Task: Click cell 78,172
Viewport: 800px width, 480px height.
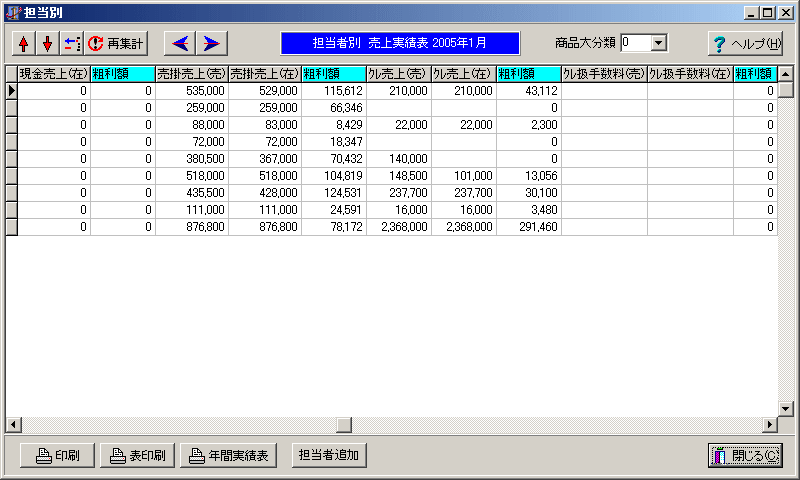Action: (334, 227)
